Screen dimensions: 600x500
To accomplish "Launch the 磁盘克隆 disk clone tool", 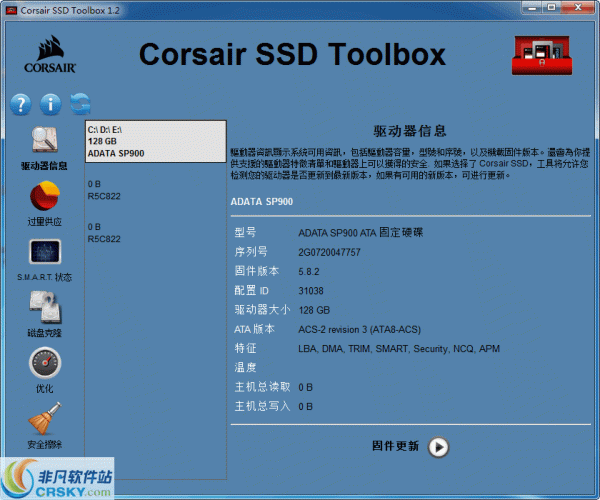I will click(x=44, y=307).
